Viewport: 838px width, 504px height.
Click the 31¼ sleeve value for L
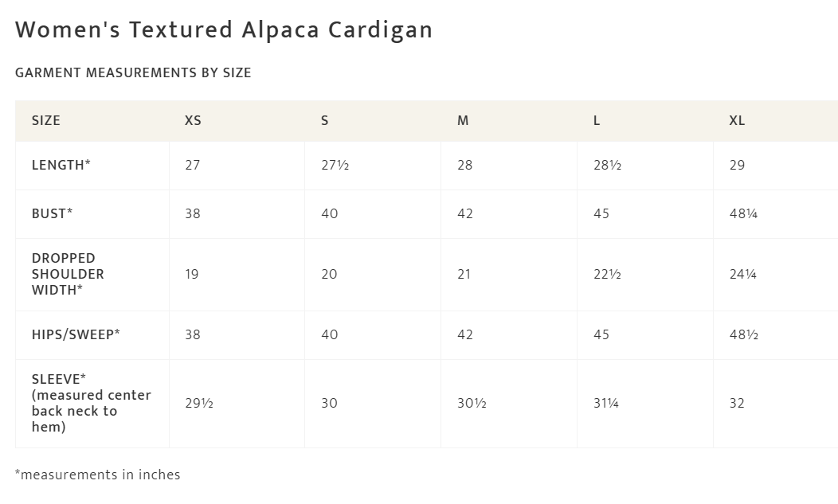[606, 403]
